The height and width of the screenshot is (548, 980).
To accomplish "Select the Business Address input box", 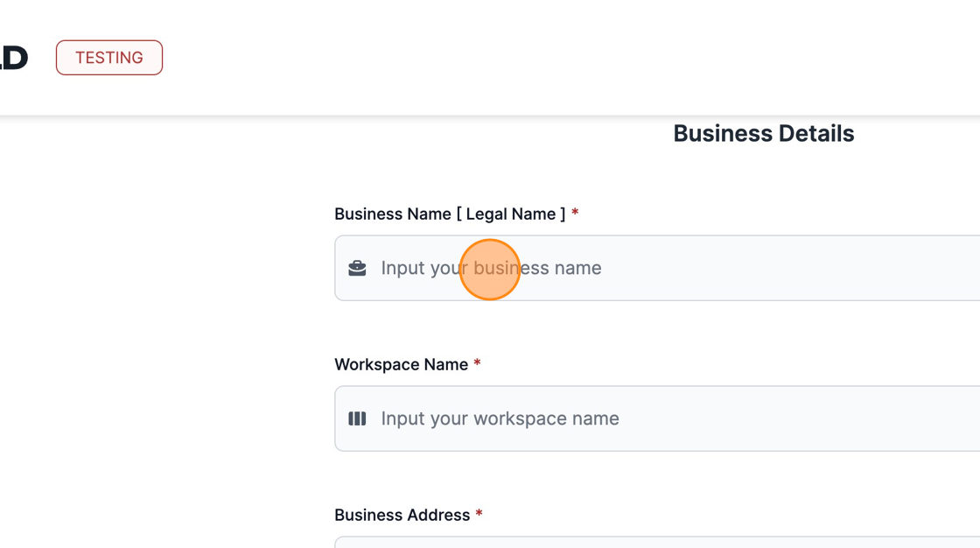I will (656, 543).
